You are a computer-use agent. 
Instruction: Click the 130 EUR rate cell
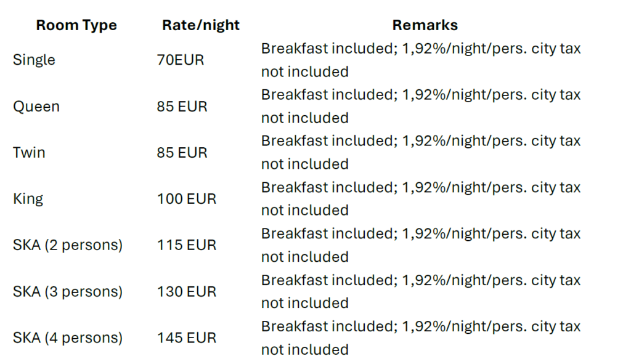pos(186,291)
